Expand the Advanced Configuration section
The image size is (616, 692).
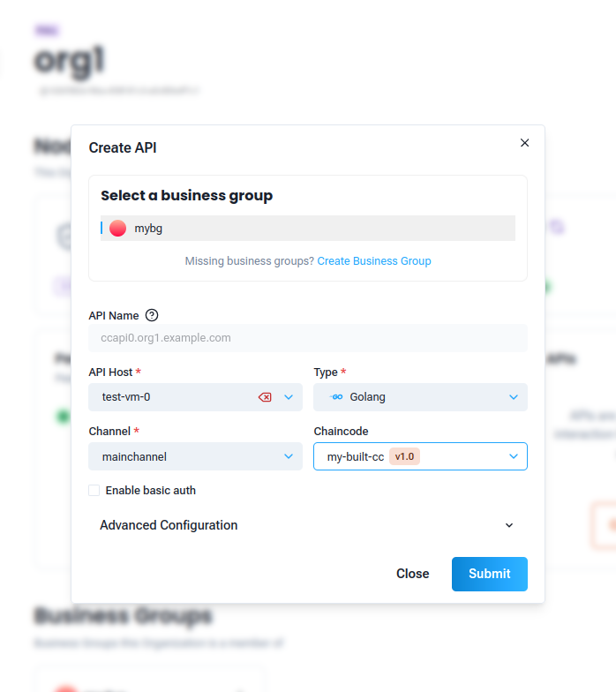tap(308, 525)
